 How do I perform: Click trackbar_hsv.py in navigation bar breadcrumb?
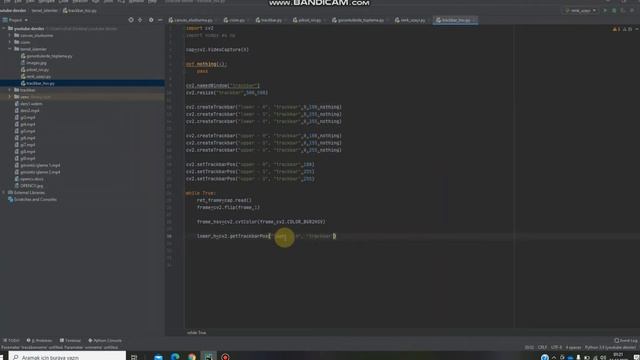coord(80,11)
